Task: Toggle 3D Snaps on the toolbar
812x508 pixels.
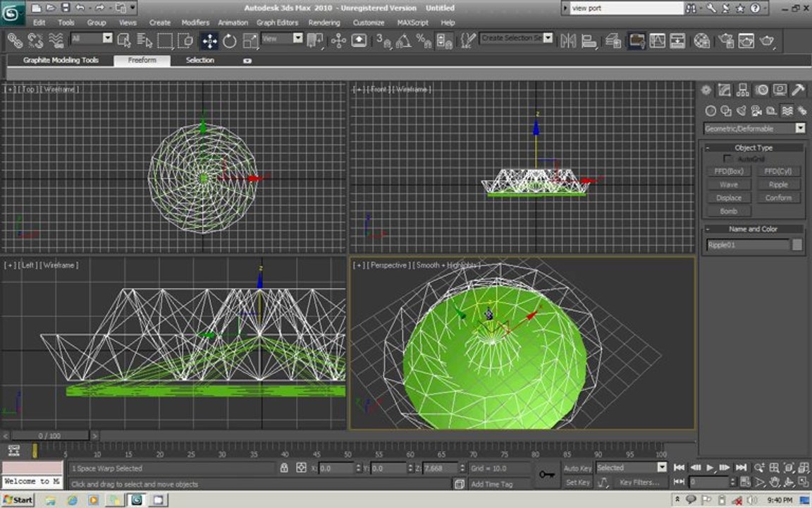Action: point(383,40)
